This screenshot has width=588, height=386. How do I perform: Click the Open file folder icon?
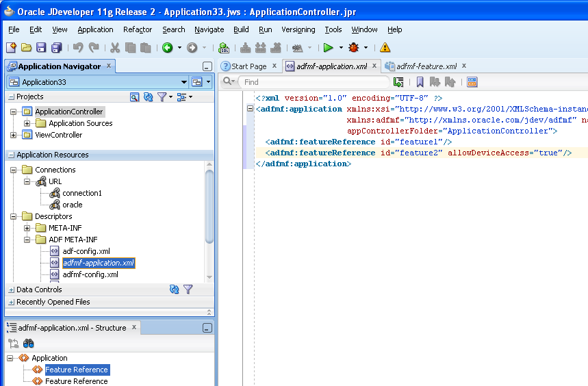coord(26,48)
